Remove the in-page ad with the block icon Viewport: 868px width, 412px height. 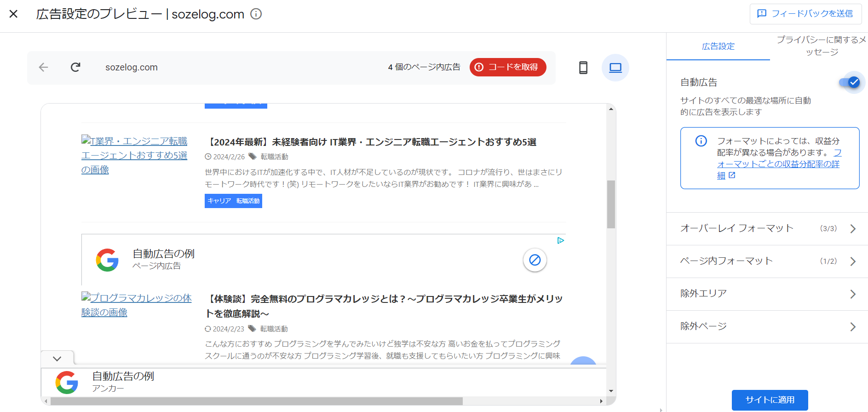(535, 260)
